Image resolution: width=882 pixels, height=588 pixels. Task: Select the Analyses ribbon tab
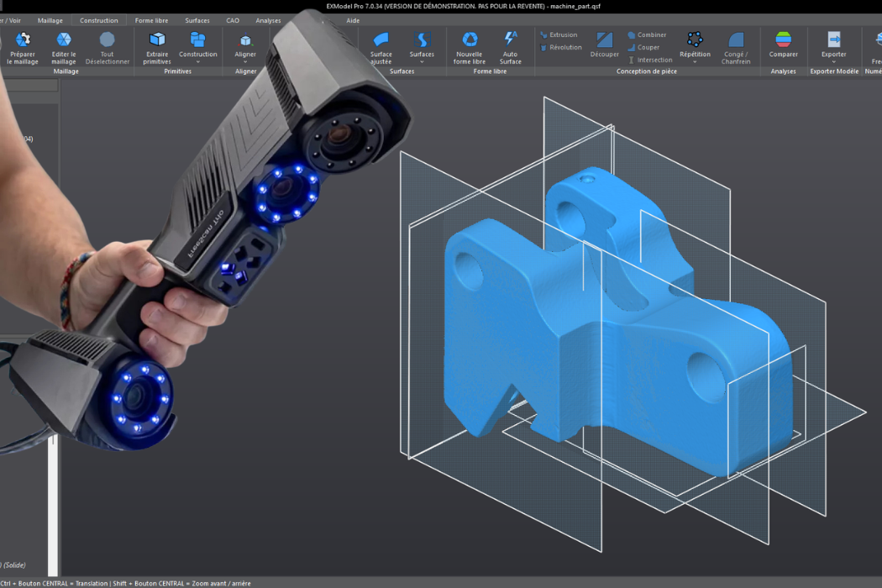point(268,20)
